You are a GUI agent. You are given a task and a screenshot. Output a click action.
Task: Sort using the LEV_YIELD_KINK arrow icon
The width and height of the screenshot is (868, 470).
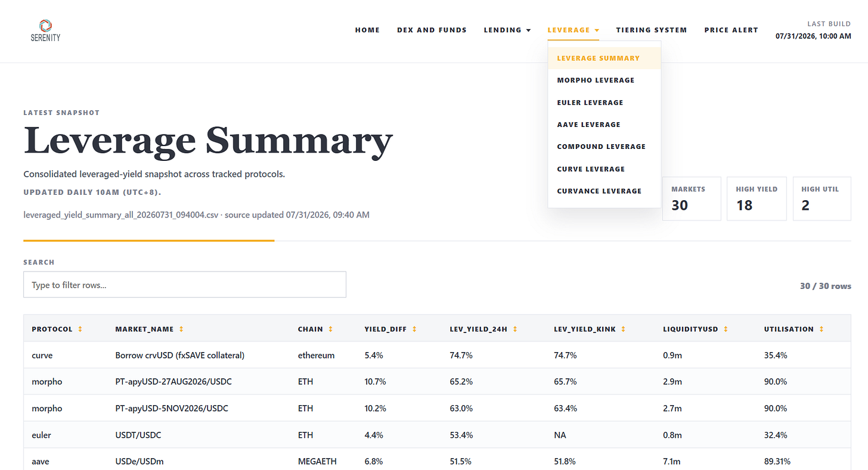tap(624, 329)
